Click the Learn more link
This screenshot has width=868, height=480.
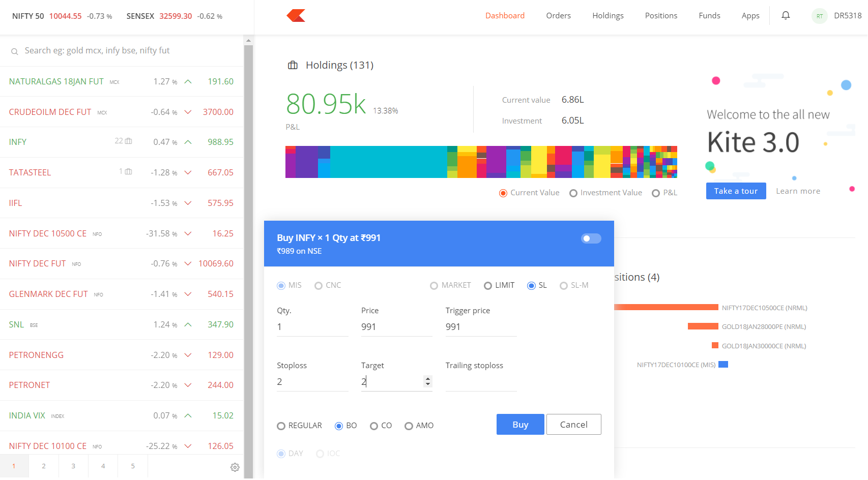pyautogui.click(x=798, y=191)
